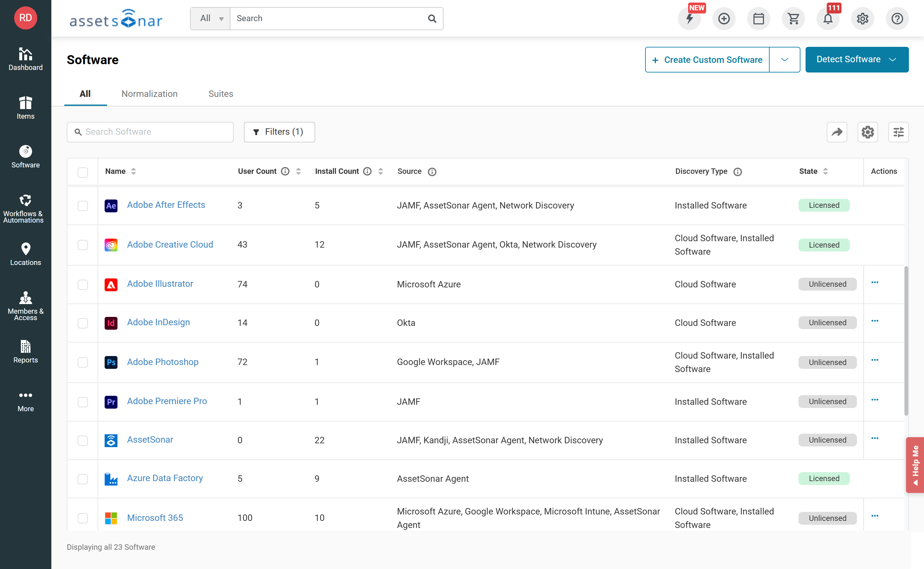This screenshot has width=924, height=569.
Task: Open the notifications bell icon
Action: (828, 18)
